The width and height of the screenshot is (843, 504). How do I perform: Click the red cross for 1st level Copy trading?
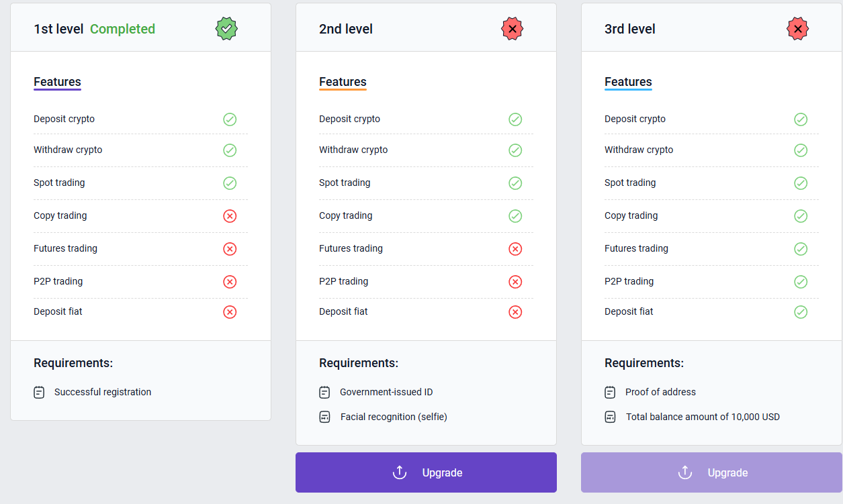pos(230,216)
